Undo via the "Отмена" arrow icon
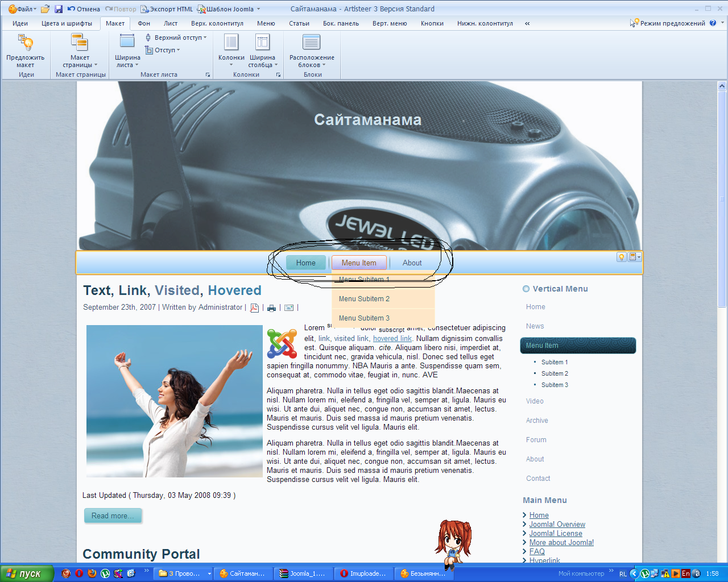This screenshot has width=728, height=582. tap(72, 8)
